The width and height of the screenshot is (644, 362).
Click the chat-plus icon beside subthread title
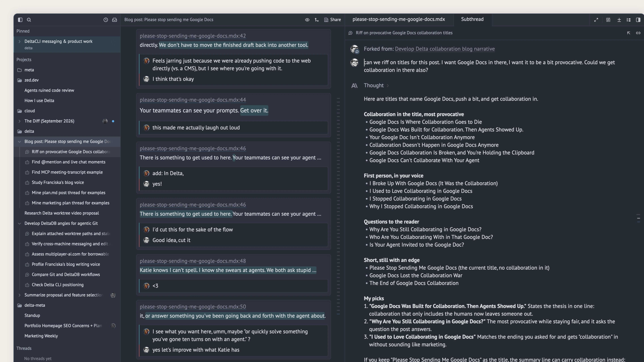click(x=351, y=33)
